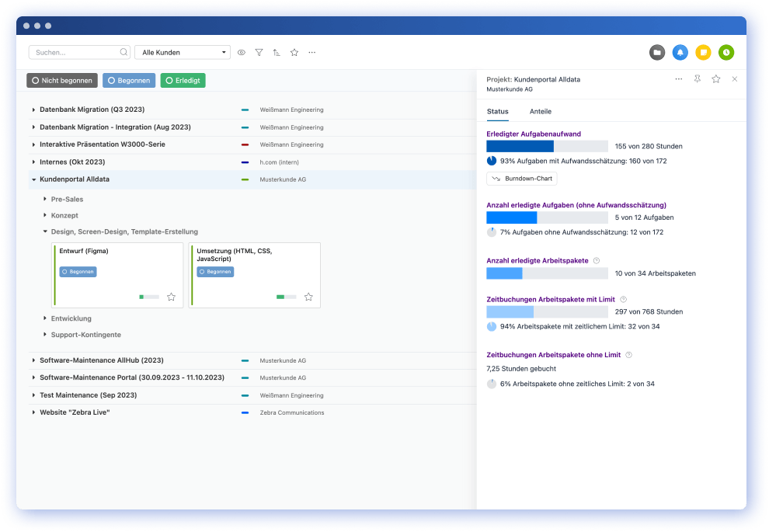Expand the Support-Kontingente phase

44,335
